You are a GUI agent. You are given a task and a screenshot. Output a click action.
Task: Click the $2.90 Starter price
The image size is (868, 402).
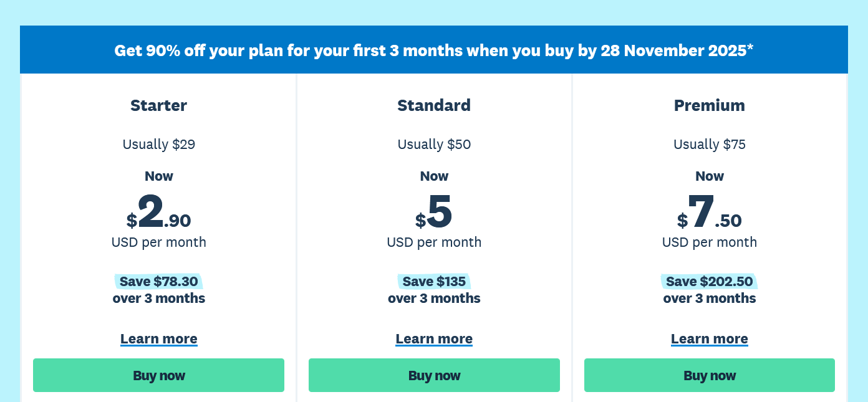(158, 213)
